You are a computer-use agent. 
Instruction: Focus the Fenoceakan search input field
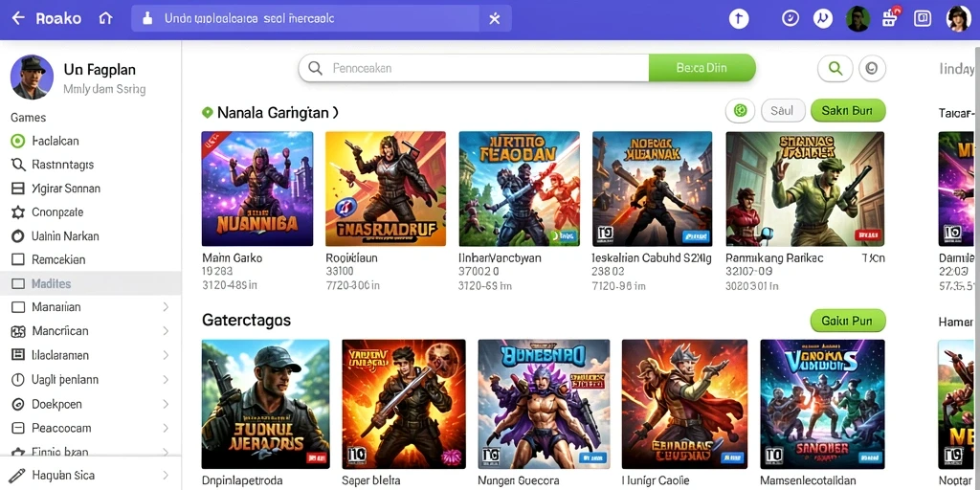(x=474, y=68)
